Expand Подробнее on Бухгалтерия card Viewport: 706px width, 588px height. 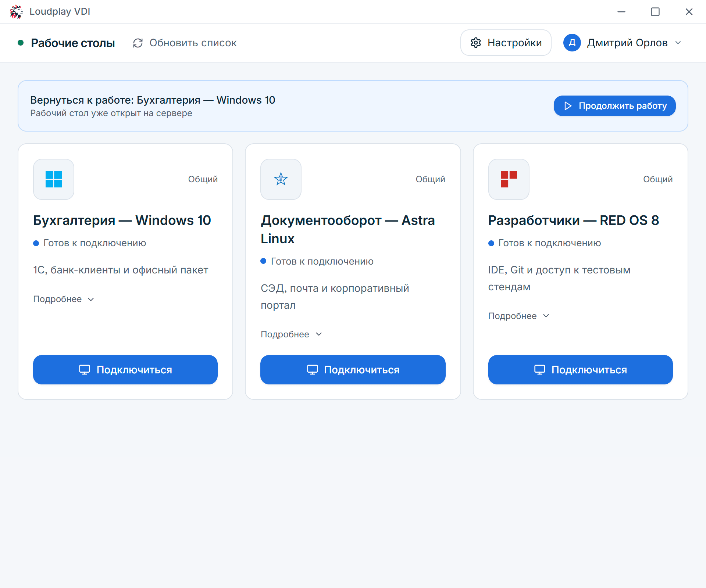click(x=64, y=299)
